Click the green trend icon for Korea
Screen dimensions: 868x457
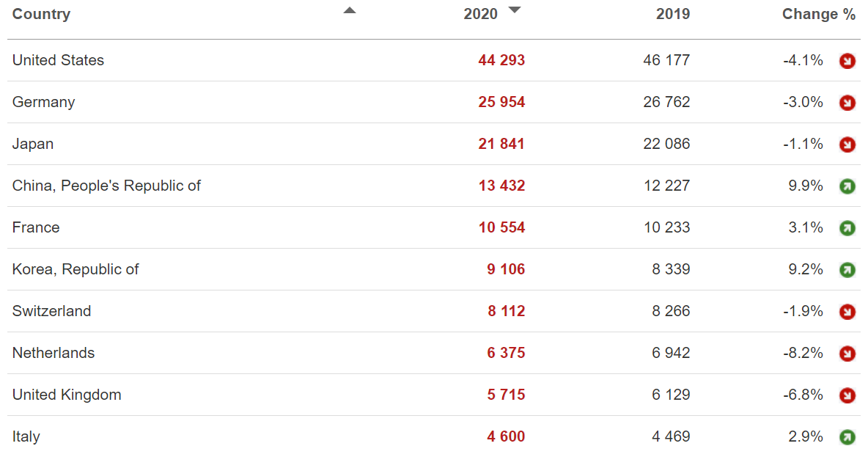847,270
